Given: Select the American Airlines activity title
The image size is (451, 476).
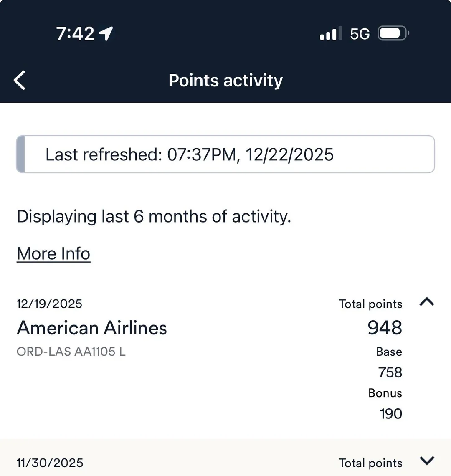Looking at the screenshot, I should [92, 328].
